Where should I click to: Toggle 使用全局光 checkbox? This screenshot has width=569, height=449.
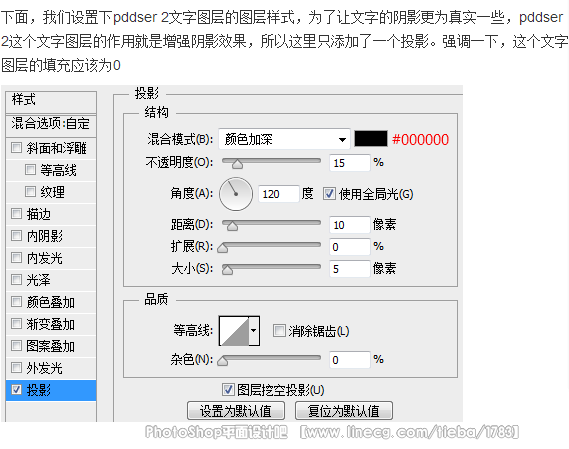tap(329, 194)
